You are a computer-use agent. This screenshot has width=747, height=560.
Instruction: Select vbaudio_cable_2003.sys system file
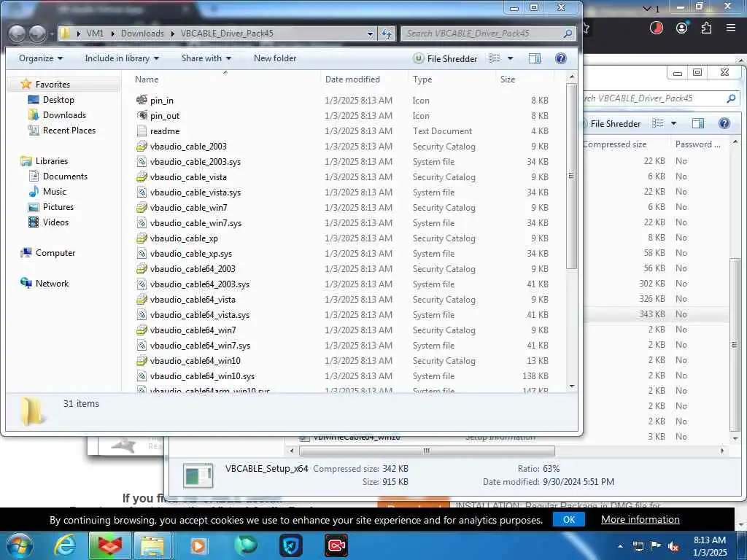(196, 161)
